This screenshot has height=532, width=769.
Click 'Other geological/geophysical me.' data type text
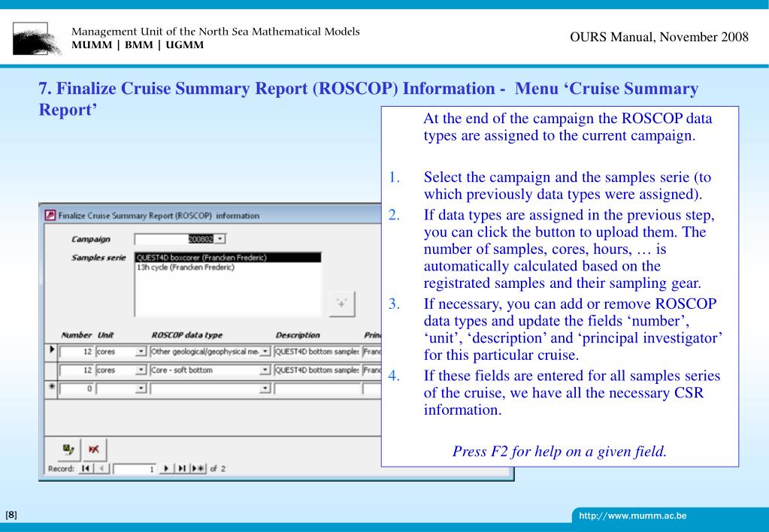204,352
